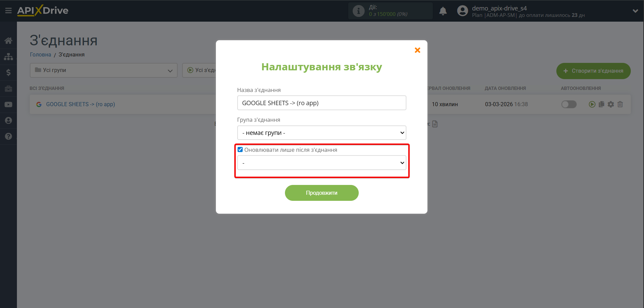Image resolution: width=644 pixels, height=308 pixels.
Task: Edit the connection name input field
Action: [321, 102]
